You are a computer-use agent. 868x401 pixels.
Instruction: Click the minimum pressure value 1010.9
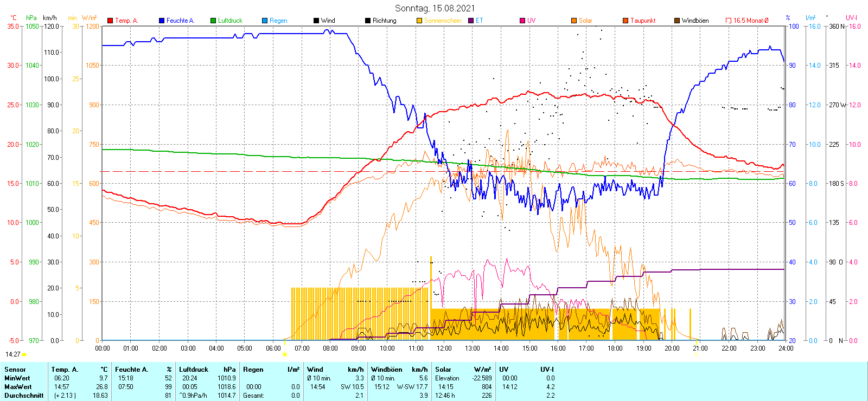click(227, 378)
